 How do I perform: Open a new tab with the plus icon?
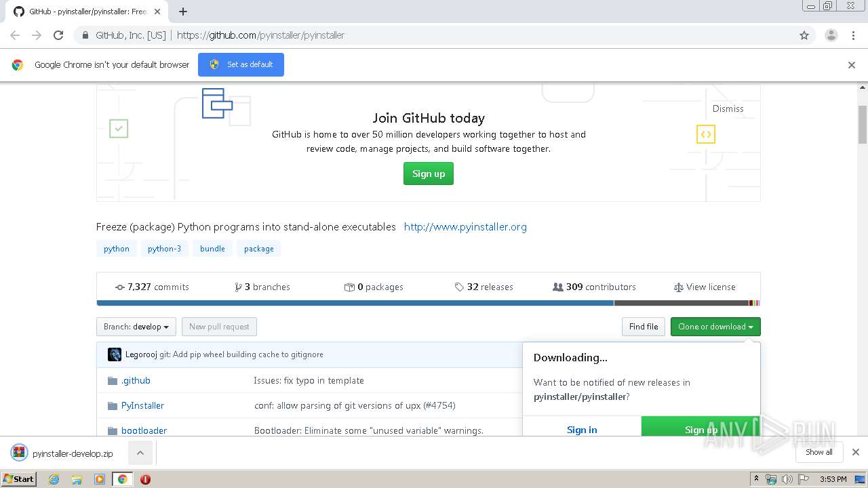tap(183, 12)
